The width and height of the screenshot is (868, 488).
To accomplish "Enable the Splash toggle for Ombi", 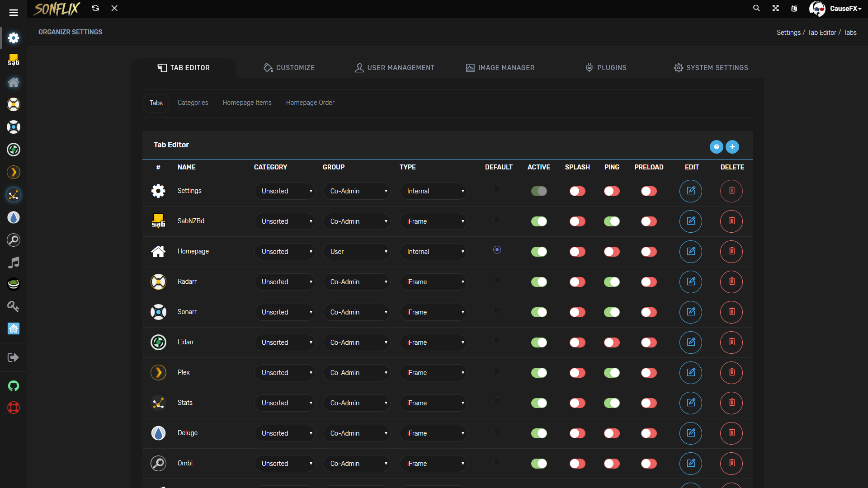I will pyautogui.click(x=577, y=464).
